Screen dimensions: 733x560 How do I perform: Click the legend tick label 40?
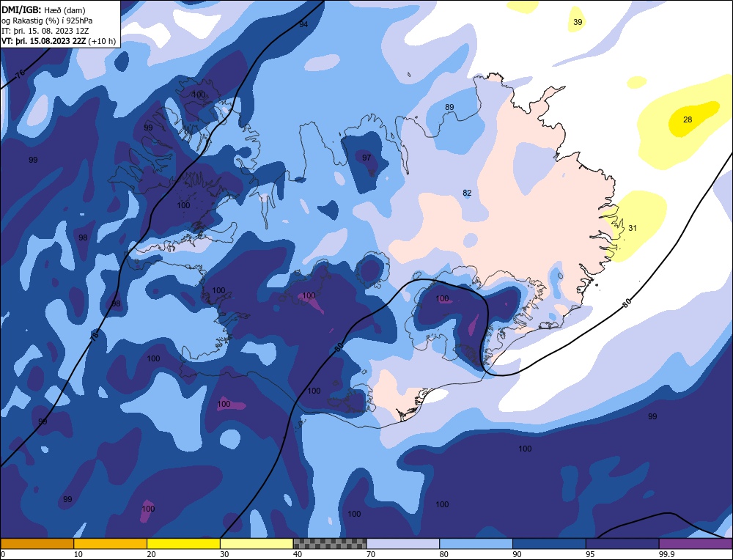298,554
